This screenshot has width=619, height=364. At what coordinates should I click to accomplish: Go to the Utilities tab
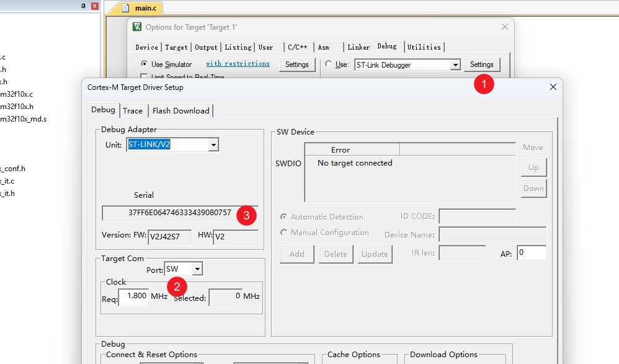(x=424, y=47)
